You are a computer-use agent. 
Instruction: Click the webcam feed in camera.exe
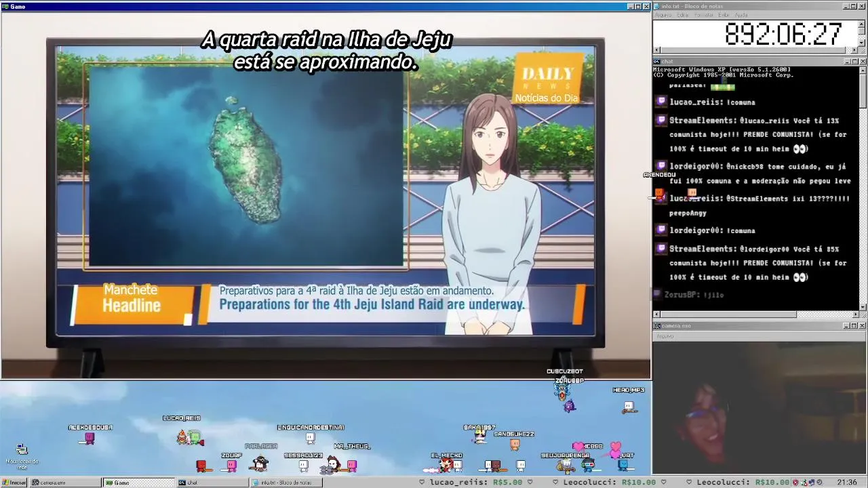point(759,407)
